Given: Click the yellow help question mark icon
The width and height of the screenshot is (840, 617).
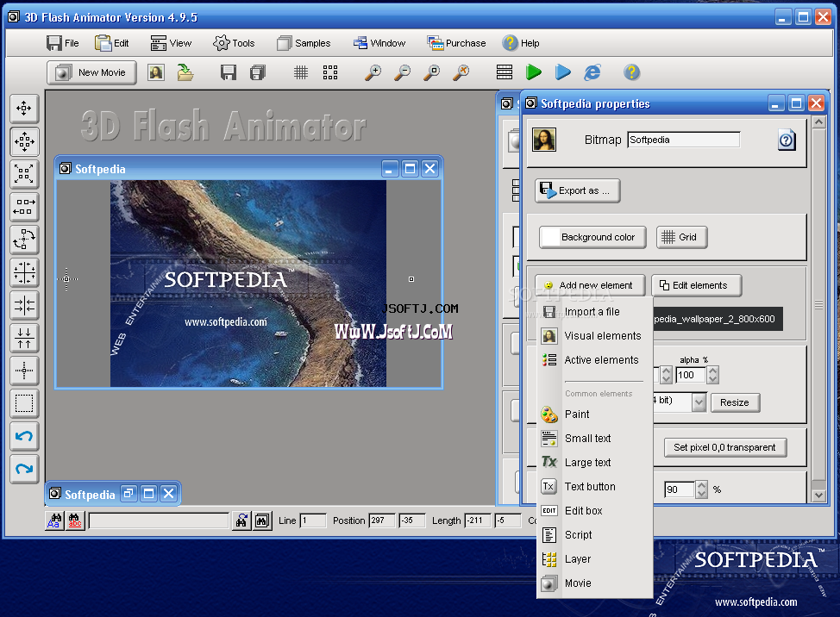Looking at the screenshot, I should click(631, 72).
